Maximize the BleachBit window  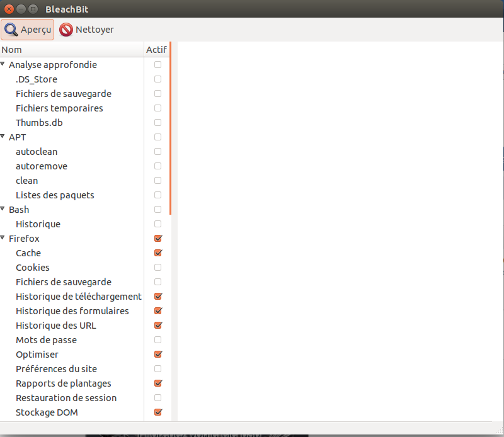(33, 9)
